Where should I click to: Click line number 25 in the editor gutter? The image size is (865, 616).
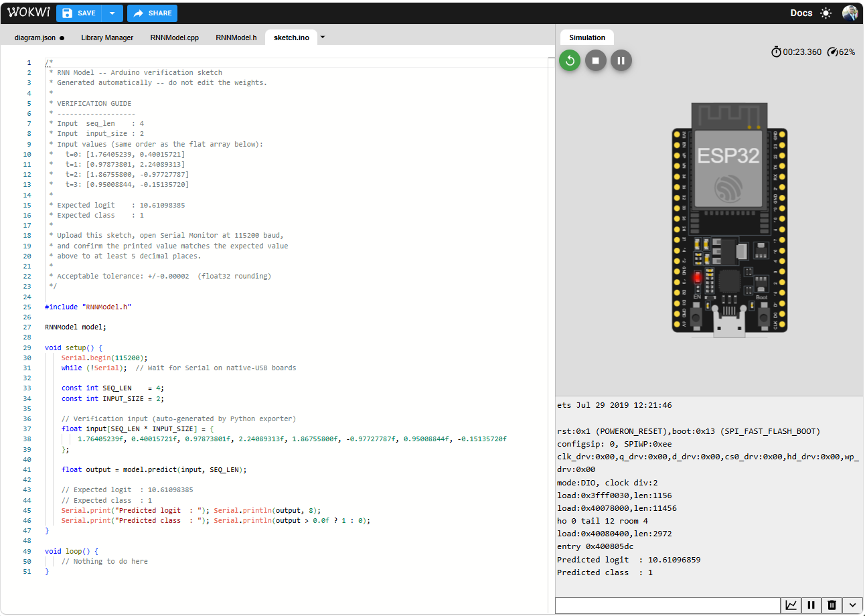27,307
